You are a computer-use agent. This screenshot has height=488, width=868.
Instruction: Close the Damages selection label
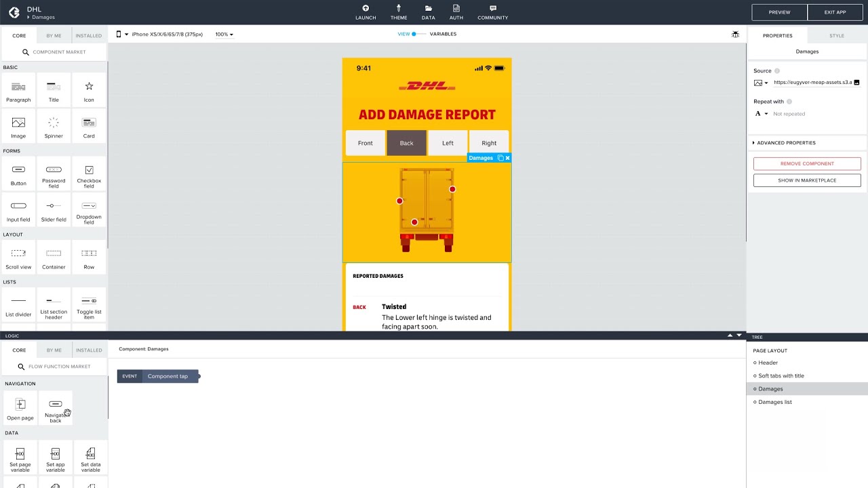[x=507, y=158]
